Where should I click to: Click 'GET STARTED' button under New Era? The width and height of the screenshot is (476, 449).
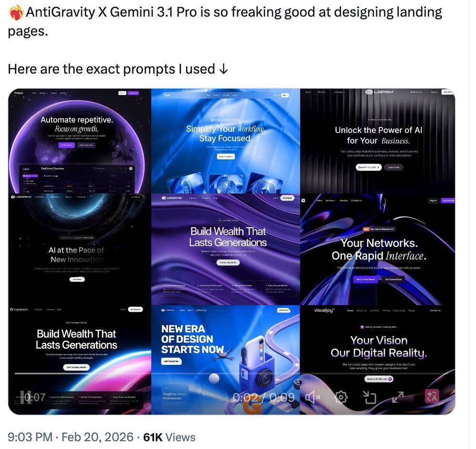point(171,361)
